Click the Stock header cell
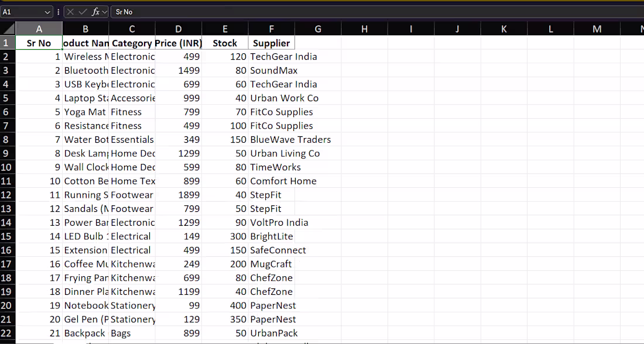 pos(225,43)
